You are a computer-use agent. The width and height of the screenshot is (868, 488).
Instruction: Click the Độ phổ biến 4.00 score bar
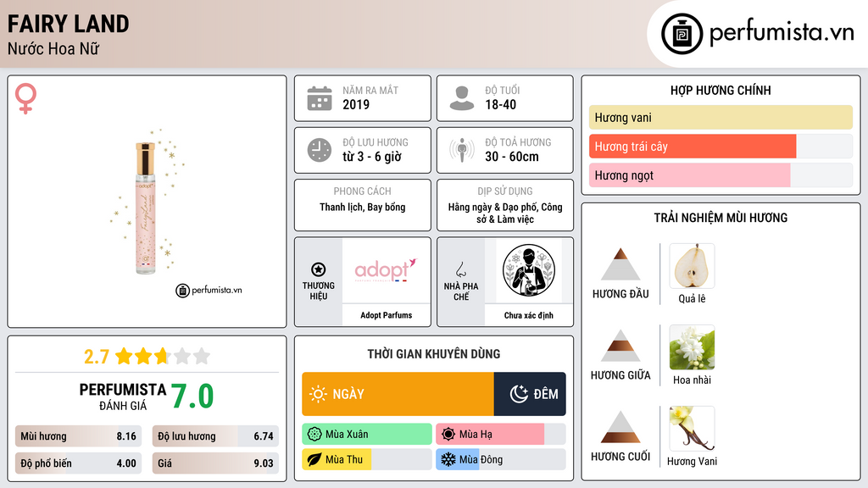78,463
